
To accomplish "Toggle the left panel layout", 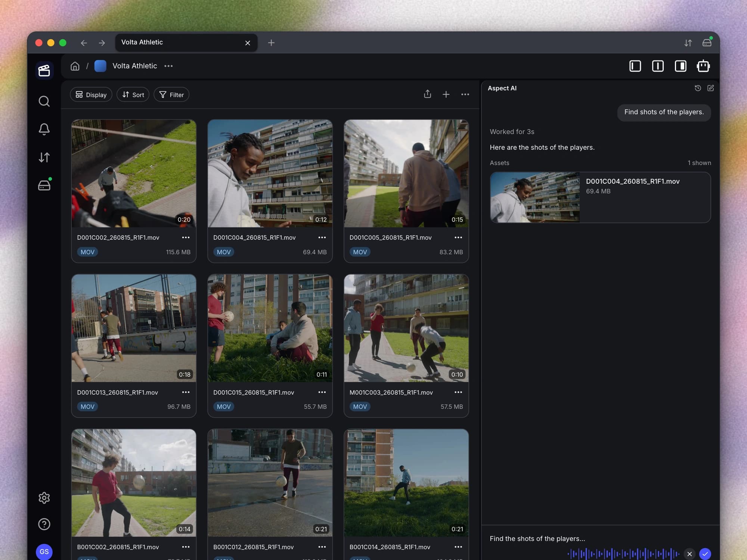I will (635, 66).
